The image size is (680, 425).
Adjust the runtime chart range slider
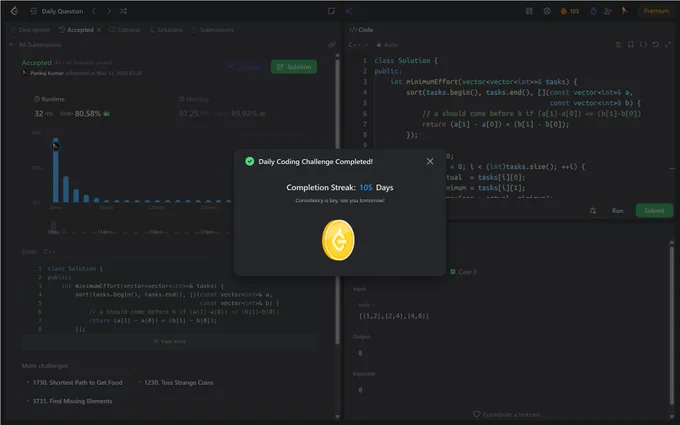139,226
